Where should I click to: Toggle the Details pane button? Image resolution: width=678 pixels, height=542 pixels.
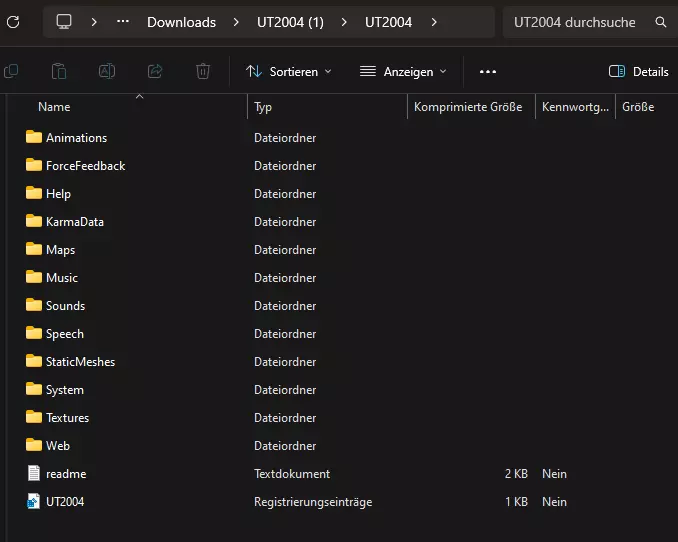[x=638, y=71]
